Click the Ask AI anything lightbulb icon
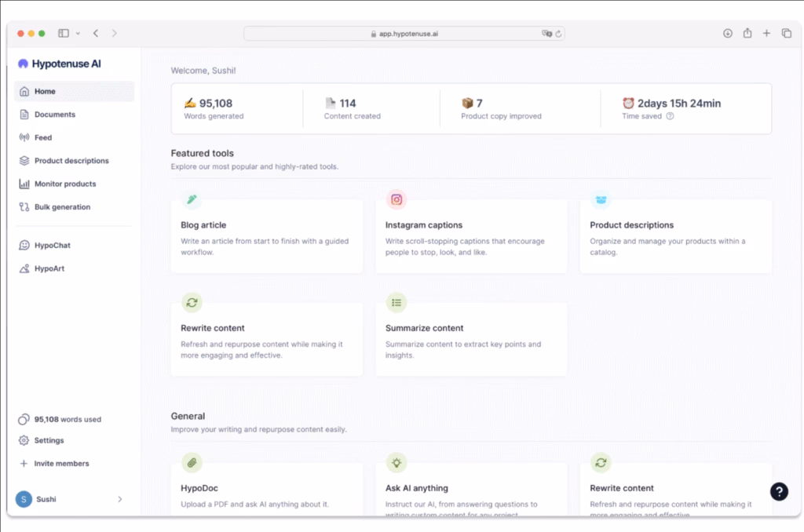 coord(397,462)
